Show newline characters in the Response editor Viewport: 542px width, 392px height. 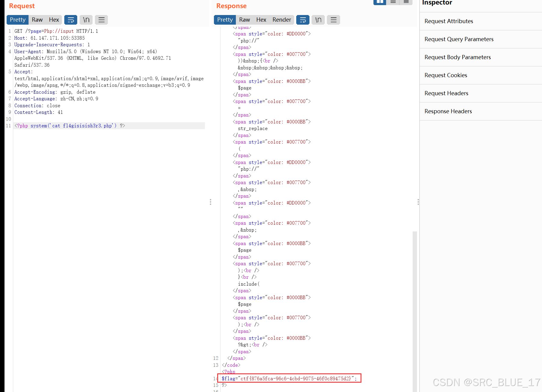[x=318, y=20]
